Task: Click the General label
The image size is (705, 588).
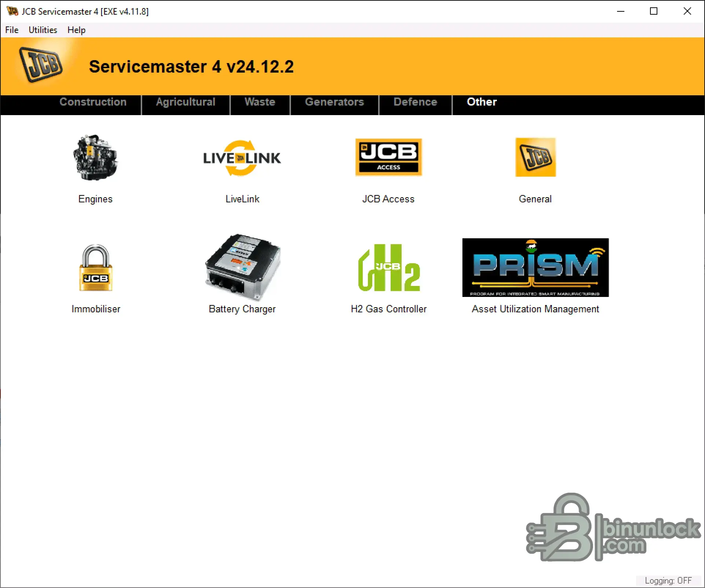Action: pos(535,199)
